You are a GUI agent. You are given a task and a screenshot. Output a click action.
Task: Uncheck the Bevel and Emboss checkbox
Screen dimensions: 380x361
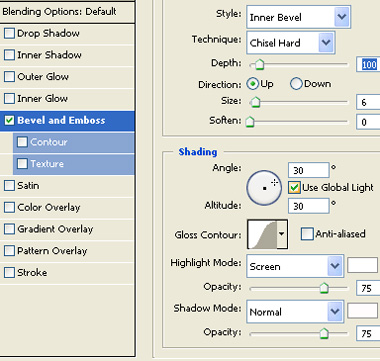click(x=9, y=120)
